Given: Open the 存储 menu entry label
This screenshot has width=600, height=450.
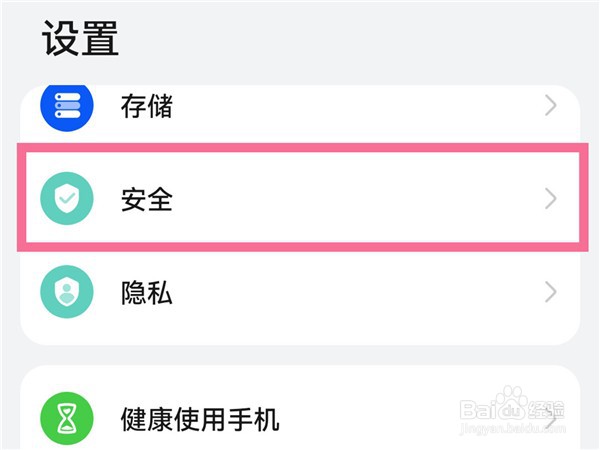Looking at the screenshot, I should [x=147, y=106].
